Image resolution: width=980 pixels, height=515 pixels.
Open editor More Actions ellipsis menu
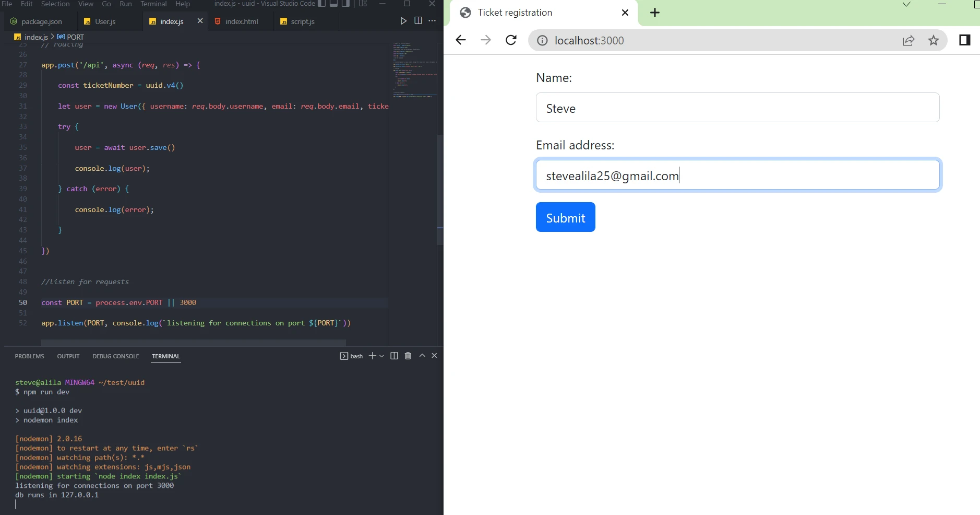click(x=432, y=21)
